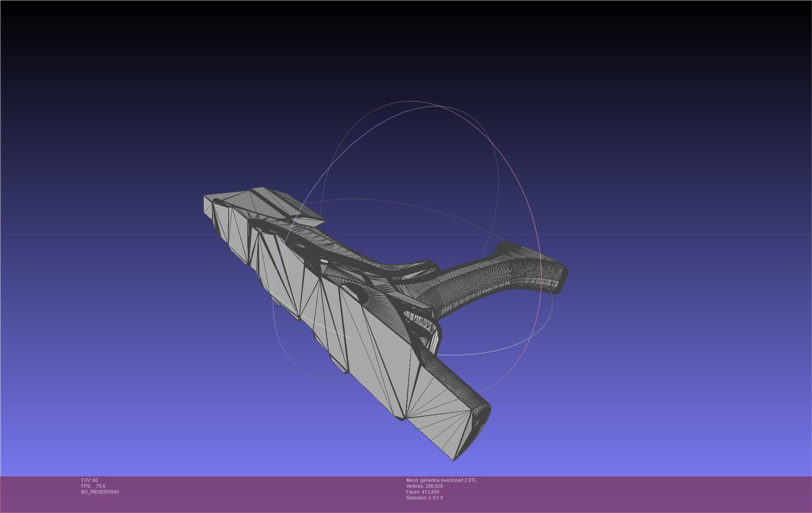The width and height of the screenshot is (812, 513).
Task: Click the Vertices: 206,928 entry
Action: (425, 486)
